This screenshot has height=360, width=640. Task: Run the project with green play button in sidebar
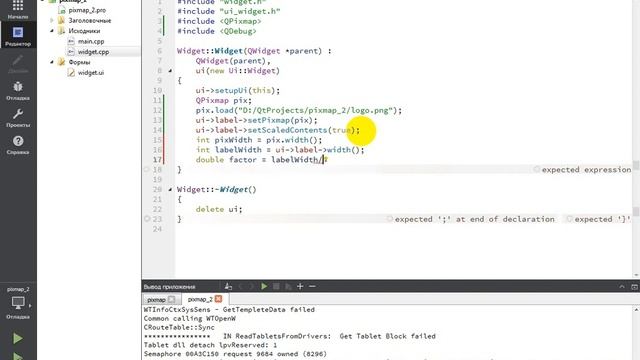(x=18, y=338)
